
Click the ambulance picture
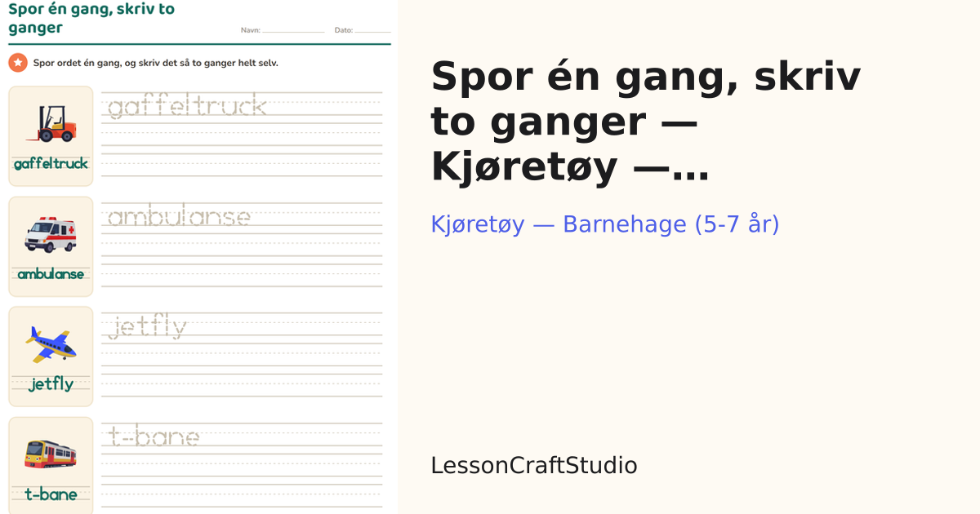[51, 234]
